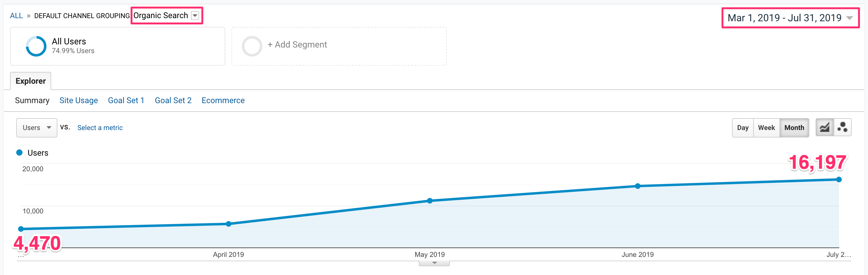Image resolution: width=868 pixels, height=275 pixels.
Task: Click the + Add Segment box
Action: (x=339, y=46)
